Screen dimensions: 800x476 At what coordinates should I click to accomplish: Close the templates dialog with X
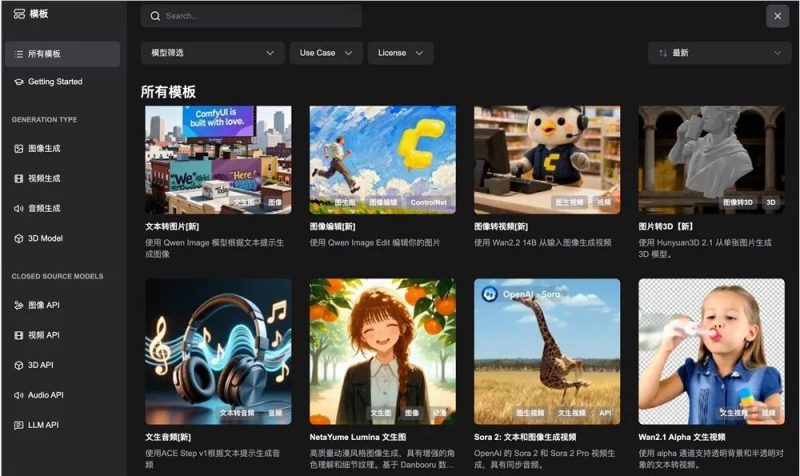point(778,16)
